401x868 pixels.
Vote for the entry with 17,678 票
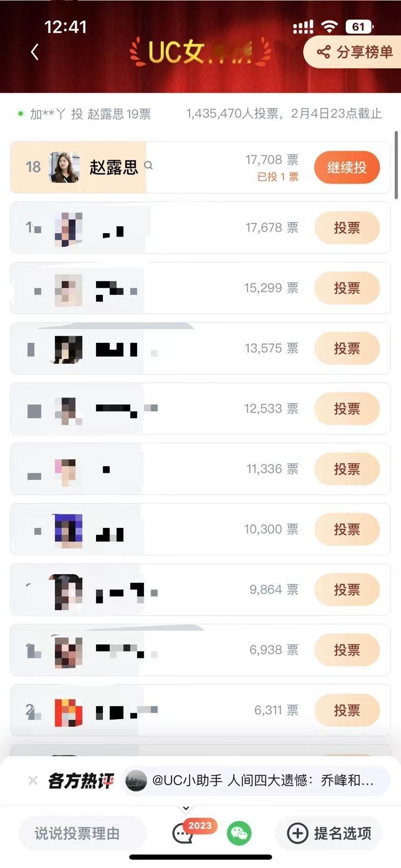[x=346, y=228]
